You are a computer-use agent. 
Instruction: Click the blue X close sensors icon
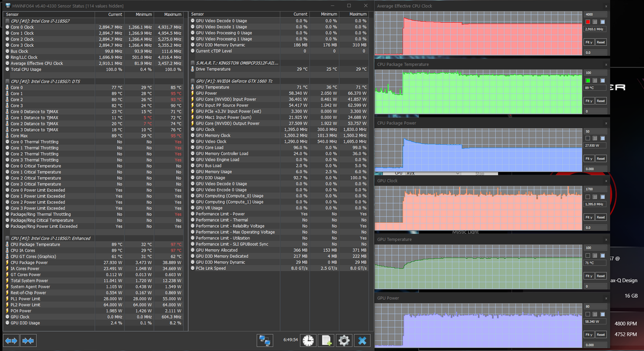(362, 340)
